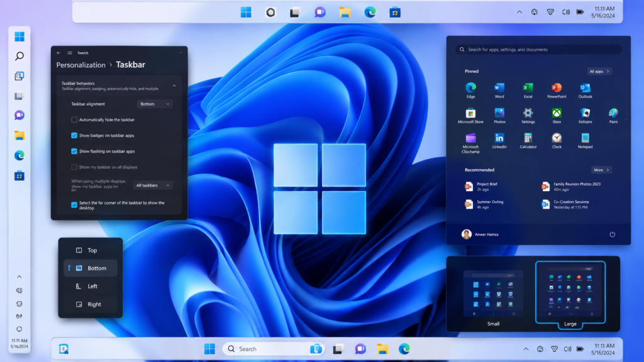
Task: Open Settings gear in pinned apps
Action: (x=528, y=116)
